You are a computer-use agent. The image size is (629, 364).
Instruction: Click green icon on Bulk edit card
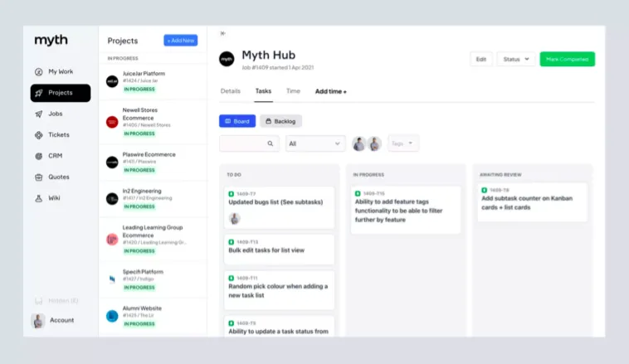coord(231,242)
